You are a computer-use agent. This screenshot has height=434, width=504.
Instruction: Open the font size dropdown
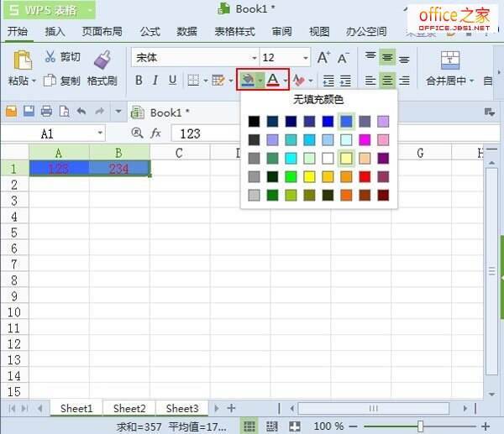(x=306, y=58)
